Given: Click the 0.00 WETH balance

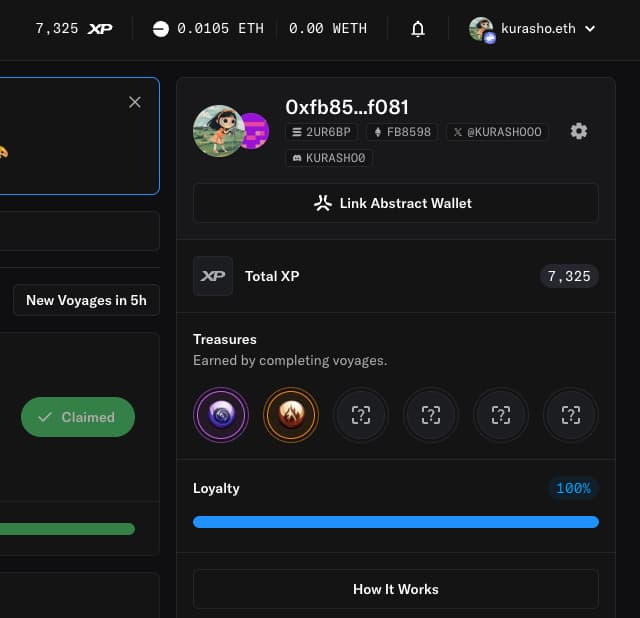Looking at the screenshot, I should pos(327,29).
